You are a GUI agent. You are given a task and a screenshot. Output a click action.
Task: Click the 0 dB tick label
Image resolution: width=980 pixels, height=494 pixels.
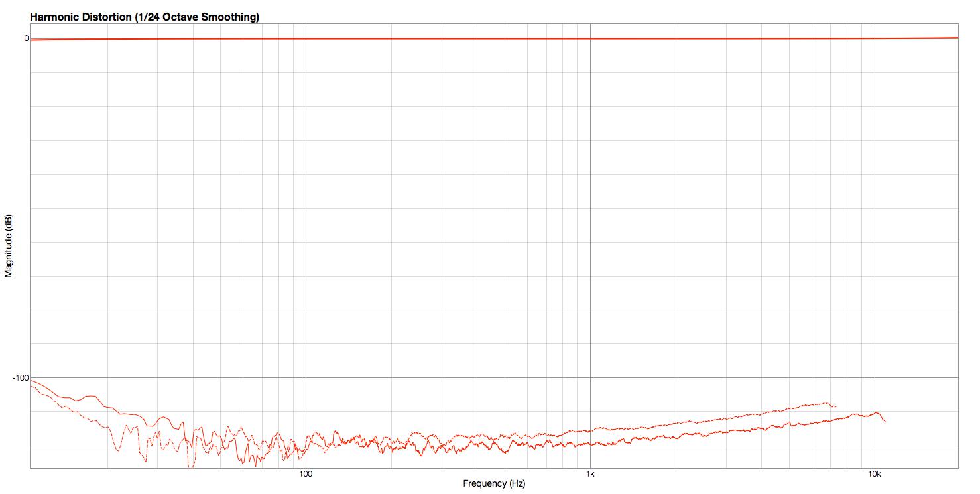tap(26, 38)
